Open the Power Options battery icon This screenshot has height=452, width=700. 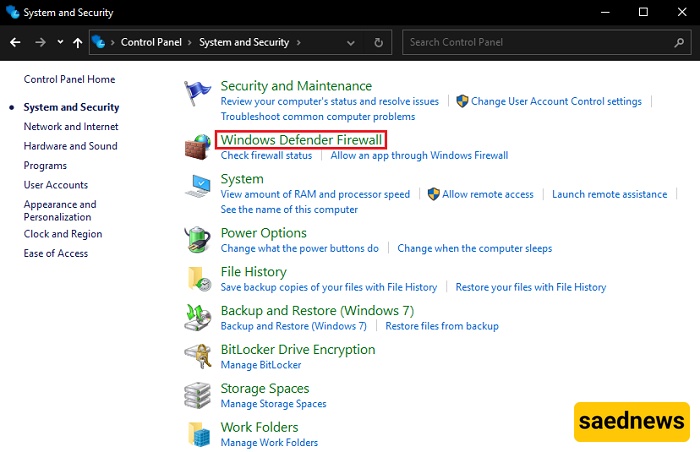tap(197, 239)
